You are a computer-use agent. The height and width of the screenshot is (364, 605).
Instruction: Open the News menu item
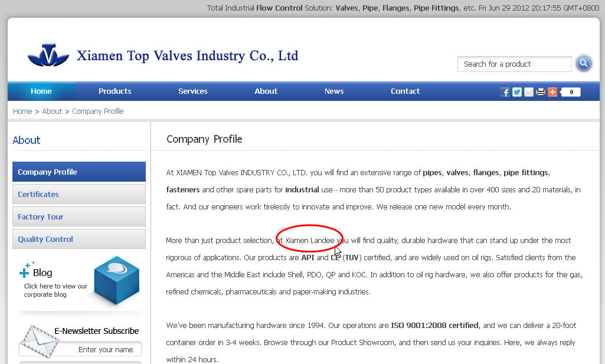[x=334, y=91]
